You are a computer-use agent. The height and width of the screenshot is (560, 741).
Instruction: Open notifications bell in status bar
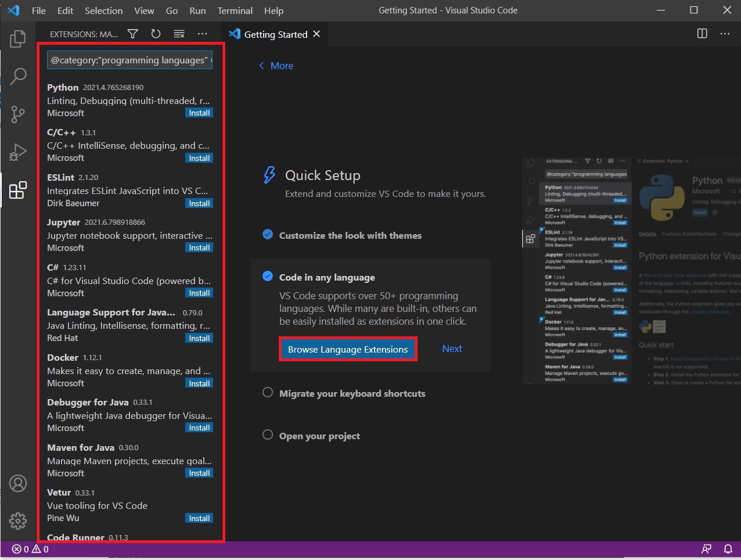(x=728, y=549)
